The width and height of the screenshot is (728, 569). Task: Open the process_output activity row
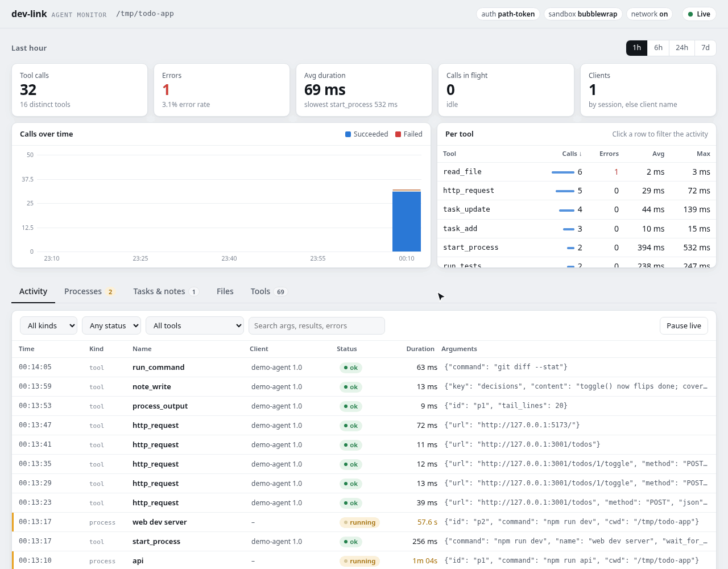click(x=364, y=406)
